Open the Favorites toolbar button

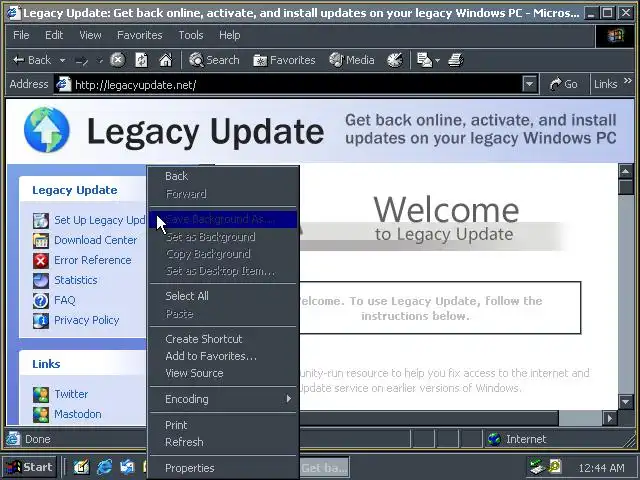(x=284, y=60)
